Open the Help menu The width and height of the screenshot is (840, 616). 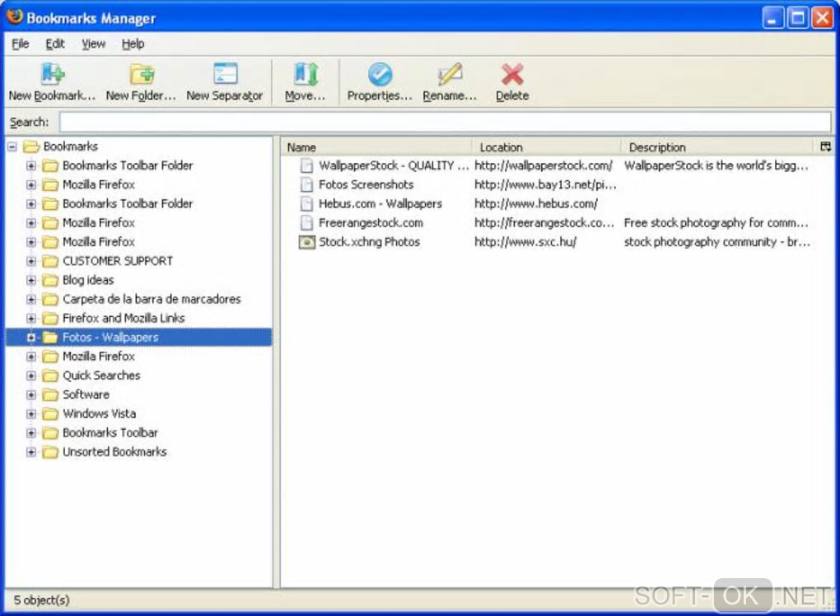coord(133,44)
